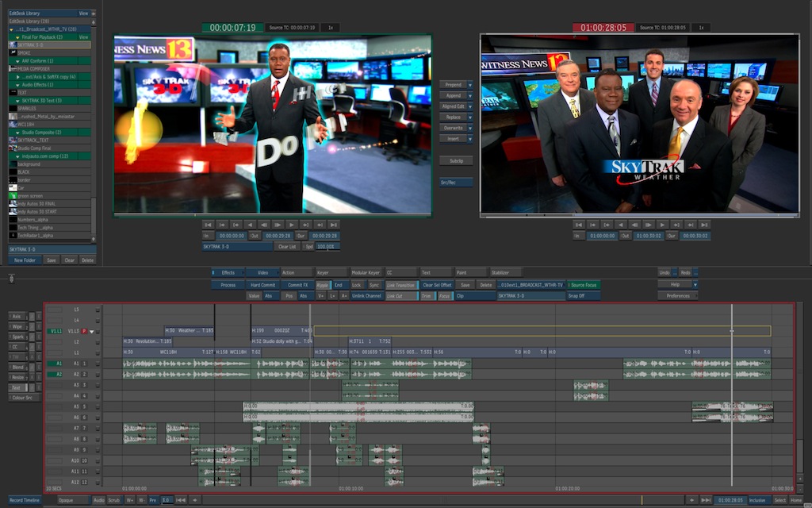Select the Resize soft effect button

tap(17, 377)
